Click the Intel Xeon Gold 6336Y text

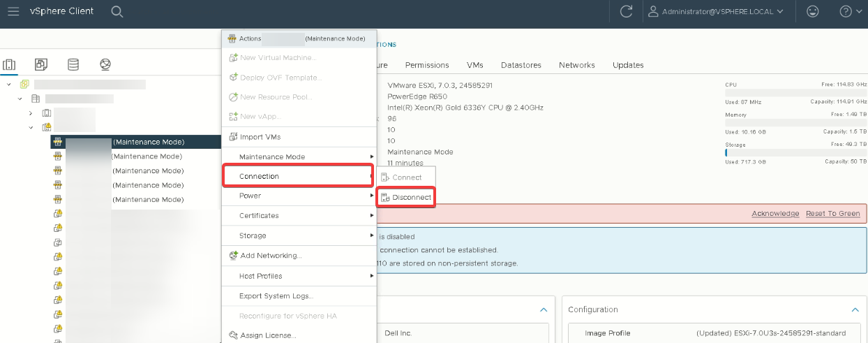coord(465,108)
